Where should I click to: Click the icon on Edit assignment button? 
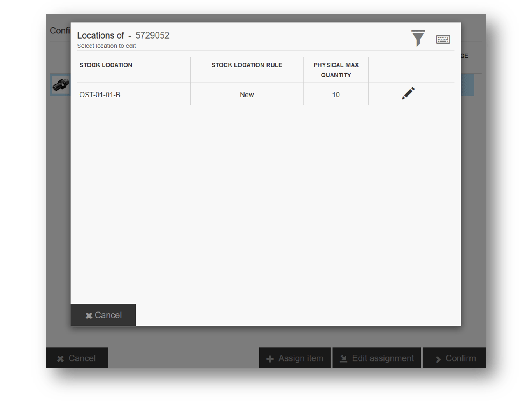(x=343, y=359)
